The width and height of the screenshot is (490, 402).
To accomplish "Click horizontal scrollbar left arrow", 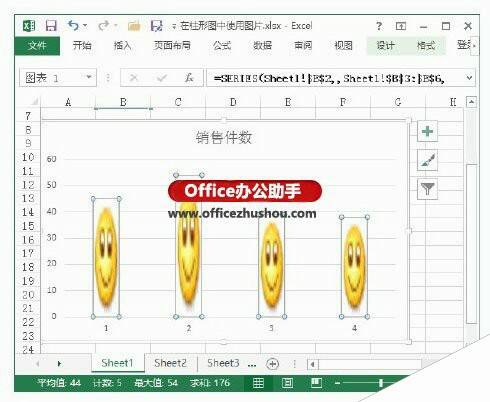I will 313,364.
